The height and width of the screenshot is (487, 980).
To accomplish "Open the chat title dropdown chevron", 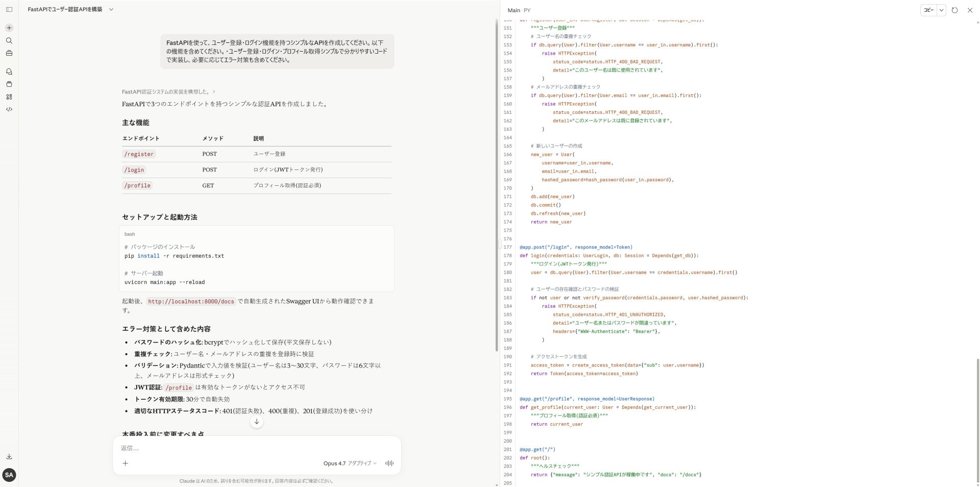I will (x=112, y=9).
